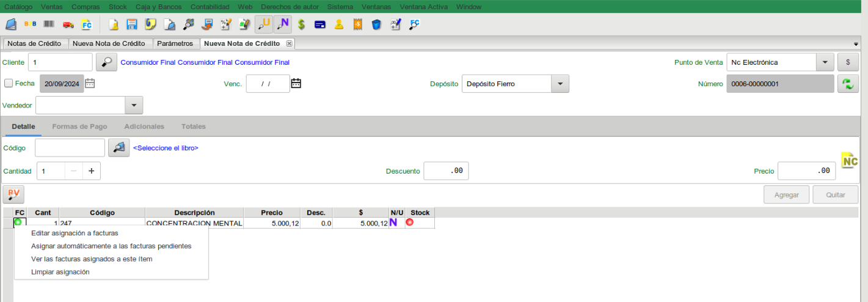Viewport: 868px width, 302px height.
Task: Click the Venc. date field
Action: click(x=268, y=84)
